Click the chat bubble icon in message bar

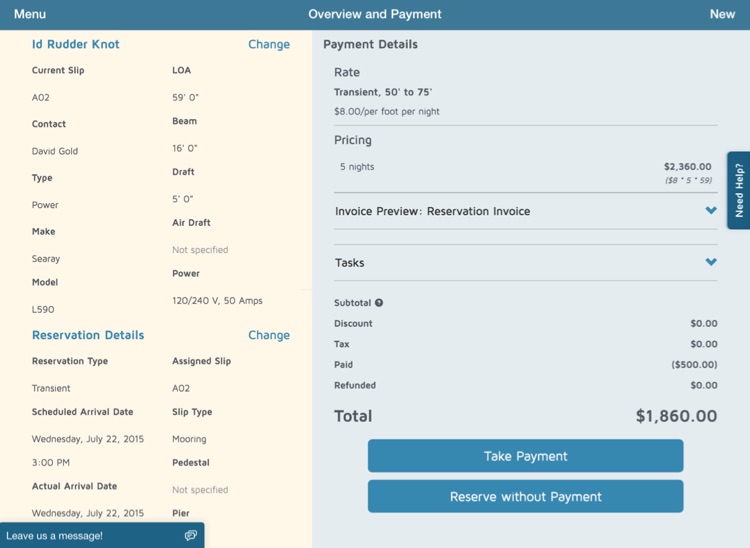190,536
